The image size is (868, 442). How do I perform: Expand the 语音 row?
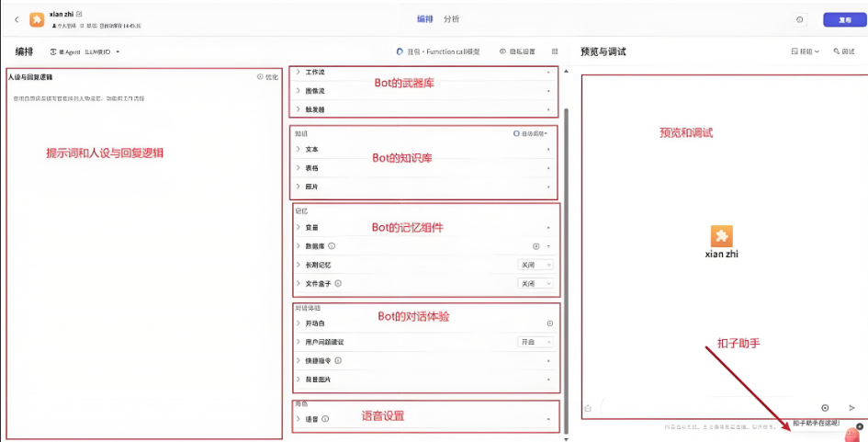tap(298, 419)
